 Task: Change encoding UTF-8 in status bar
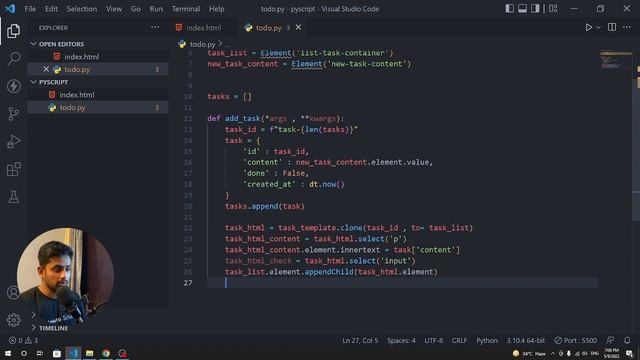433,340
